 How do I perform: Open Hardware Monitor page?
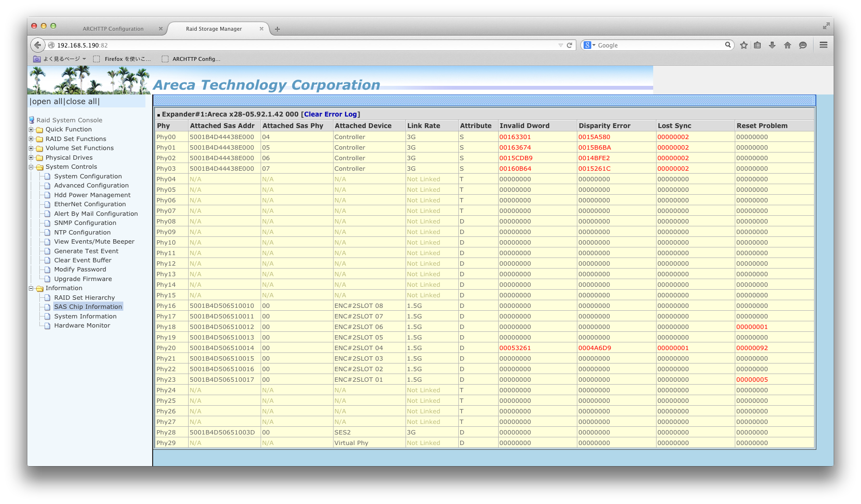coord(82,326)
